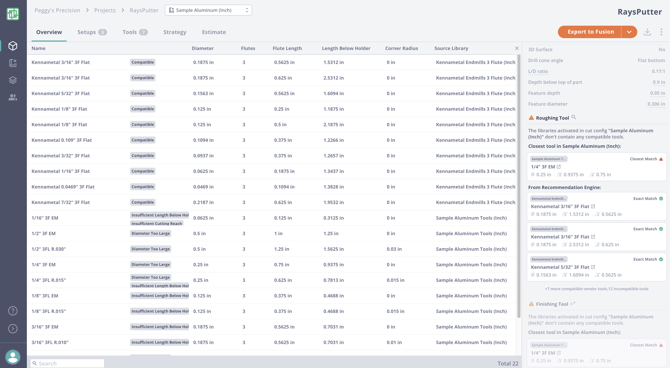Open the Sample Aluminum (Inch) cut config dropdown

pos(209,10)
